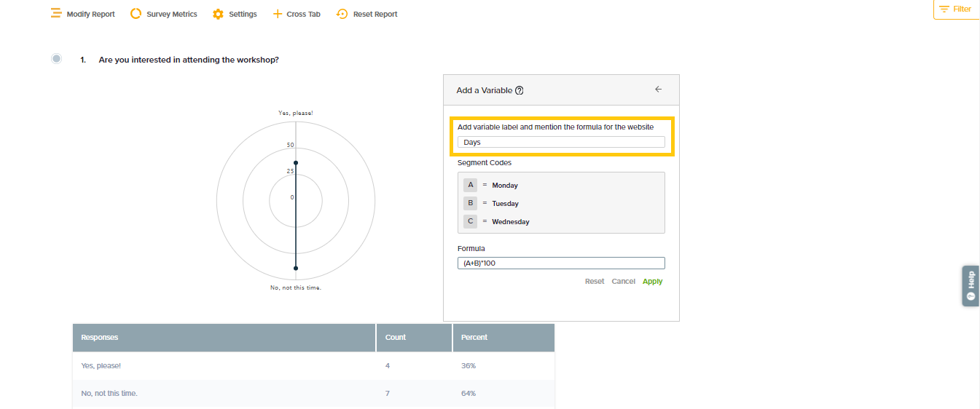Apply the variable formula
The image size is (980, 409).
tap(652, 282)
